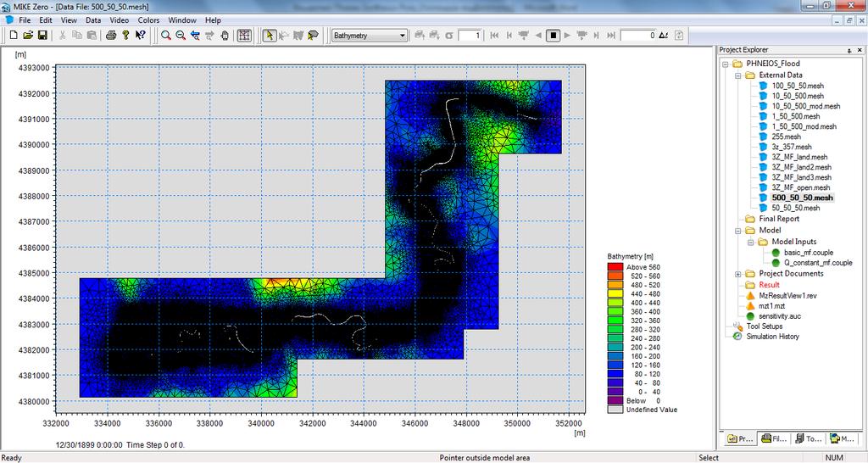
Task: Save the mesh with the floppy disk icon
Action: 42,36
